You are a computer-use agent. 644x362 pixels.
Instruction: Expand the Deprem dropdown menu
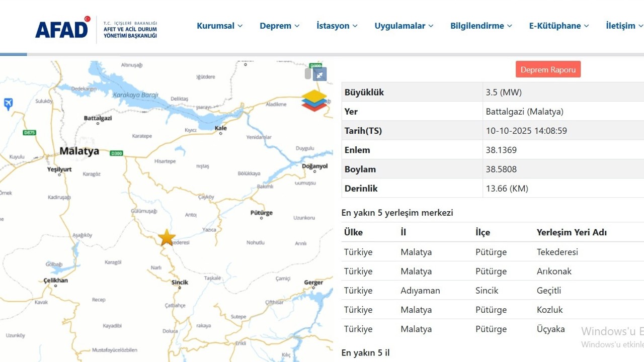click(x=276, y=25)
